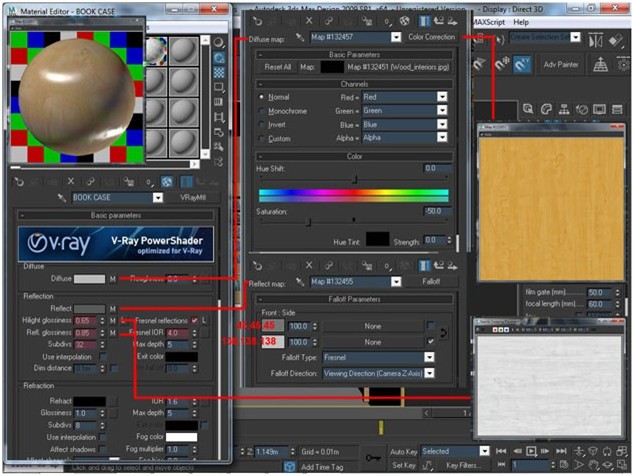Screen dimensions: 634x476
Task: Open the Blue channel dropdown
Action: click(x=442, y=124)
